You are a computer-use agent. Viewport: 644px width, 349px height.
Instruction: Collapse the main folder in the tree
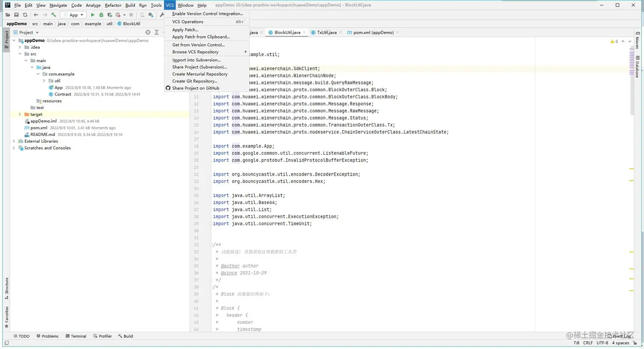click(x=26, y=61)
